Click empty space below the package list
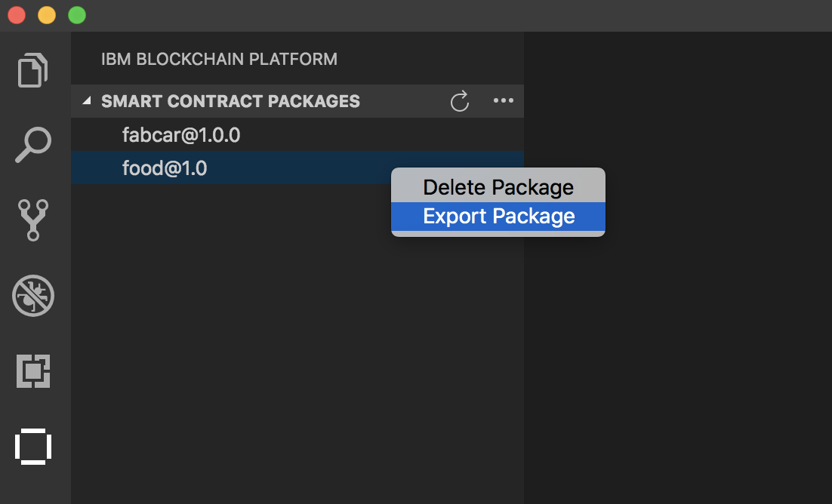832x504 pixels. [x=297, y=340]
